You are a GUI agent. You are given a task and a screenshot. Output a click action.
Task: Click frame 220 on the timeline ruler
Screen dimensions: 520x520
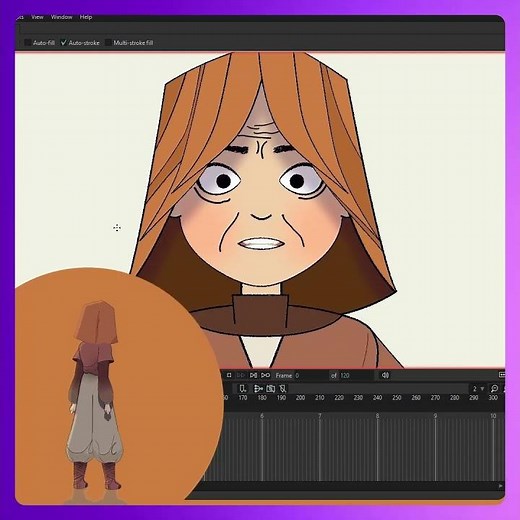tap(339, 398)
